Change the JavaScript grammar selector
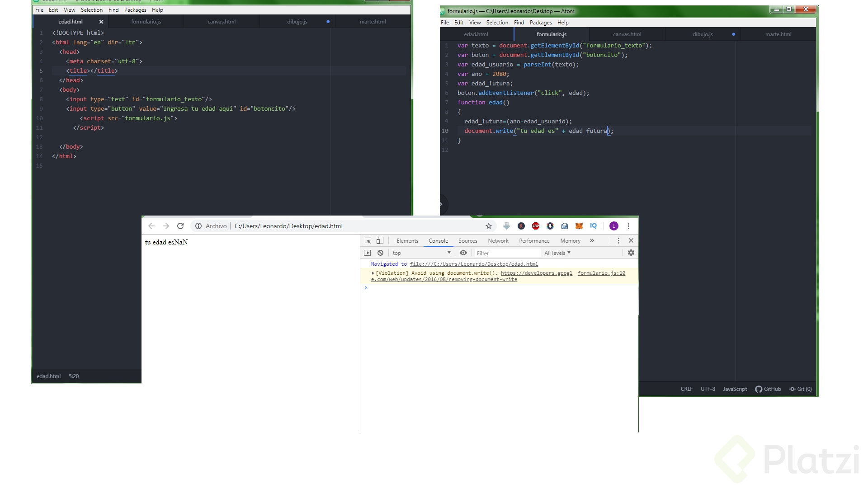Screen dimensions: 868x488 click(x=735, y=389)
